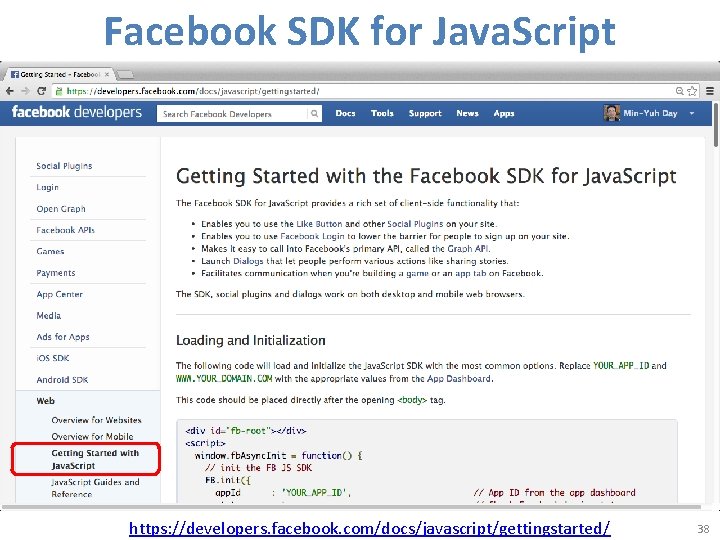The height and width of the screenshot is (540, 720).
Task: Open the Docs menu
Action: (x=345, y=113)
